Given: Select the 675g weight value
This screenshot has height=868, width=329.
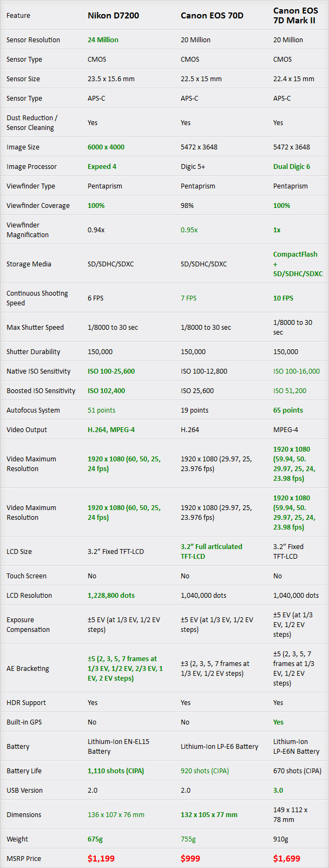Looking at the screenshot, I should pos(95,839).
